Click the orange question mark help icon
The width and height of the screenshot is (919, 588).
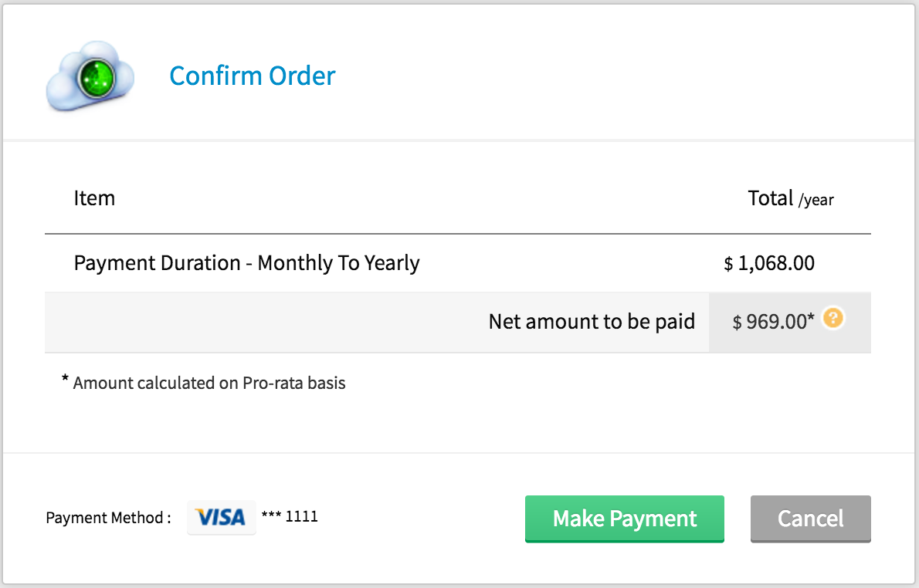click(x=832, y=318)
